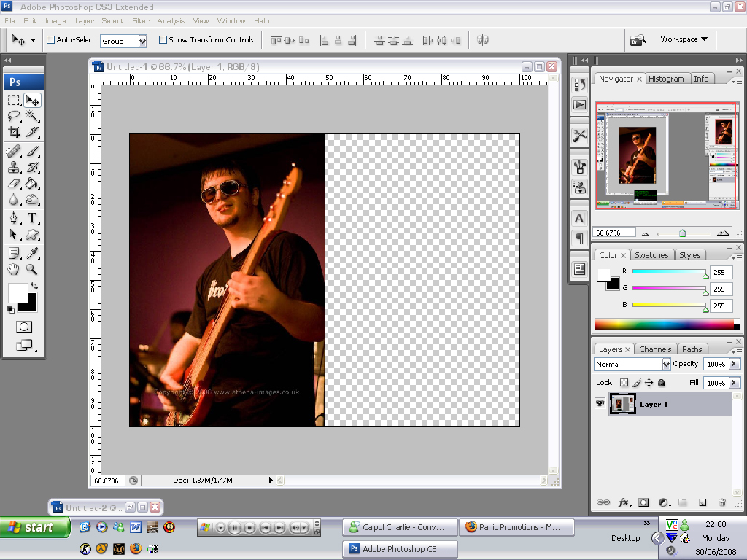Choose the Horizontal Type tool
This screenshot has height=560, width=747.
[32, 218]
